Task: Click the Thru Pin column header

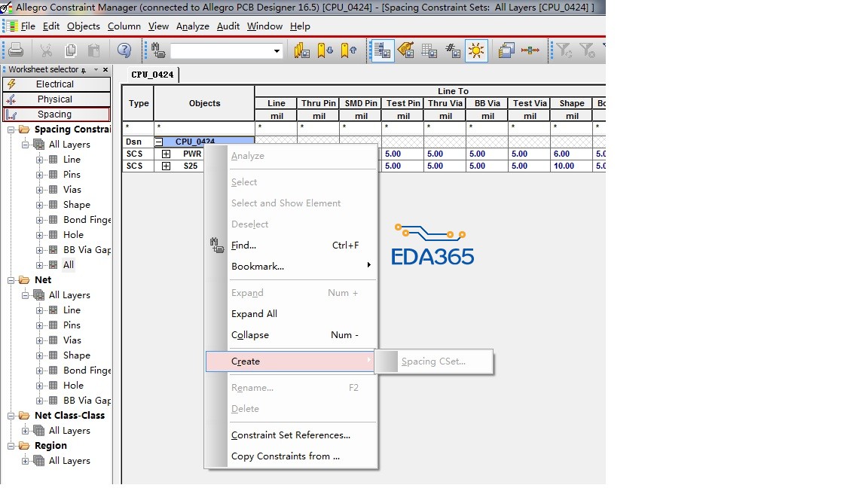Action: pos(318,103)
